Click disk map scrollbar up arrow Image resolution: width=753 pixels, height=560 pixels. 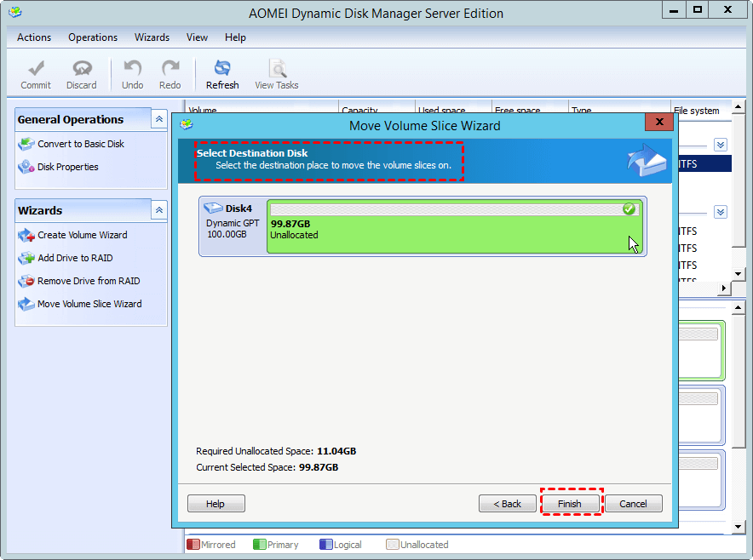tap(739, 307)
